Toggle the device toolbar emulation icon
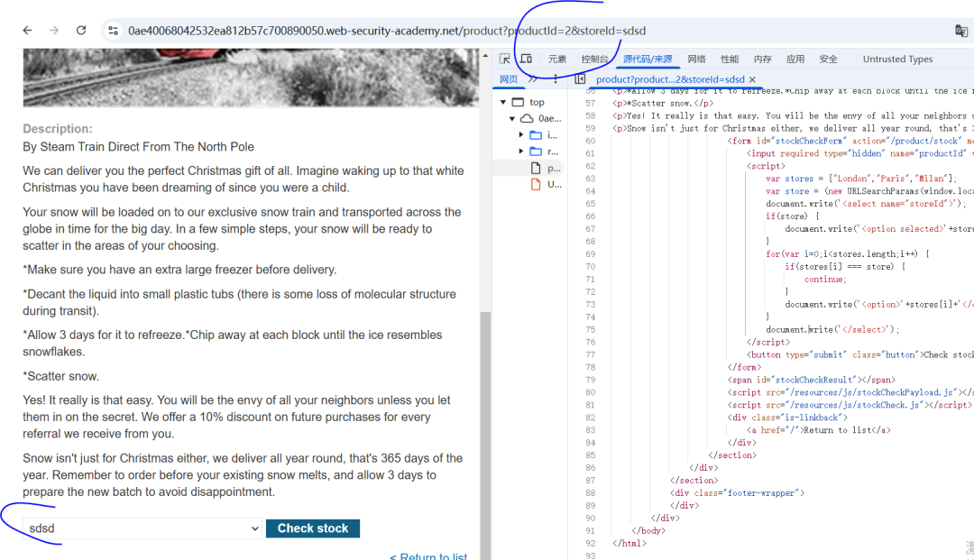 526,59
